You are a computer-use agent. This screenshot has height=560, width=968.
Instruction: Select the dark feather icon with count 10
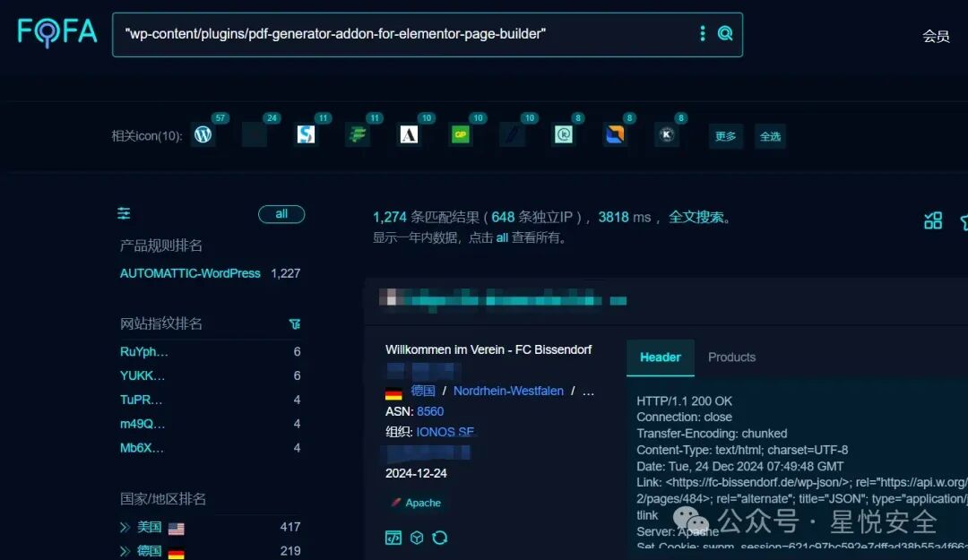coord(512,134)
